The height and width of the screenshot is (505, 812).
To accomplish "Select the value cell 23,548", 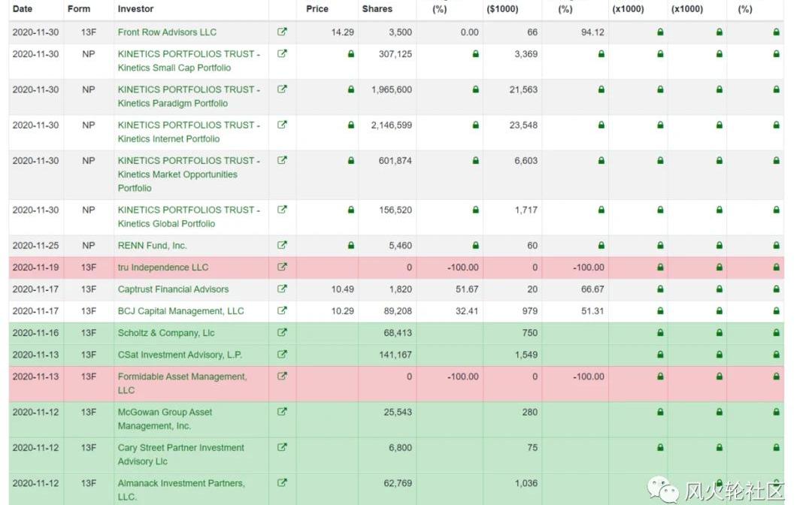I will pyautogui.click(x=523, y=125).
